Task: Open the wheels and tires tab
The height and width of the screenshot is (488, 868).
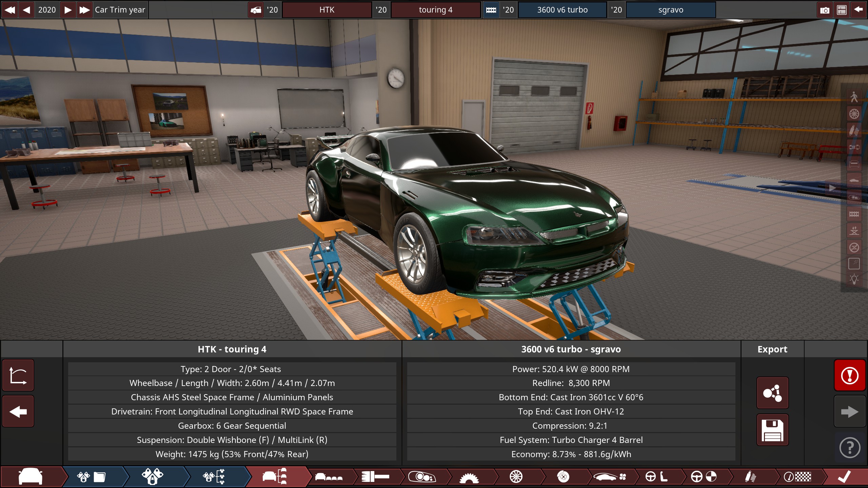Action: pos(516,477)
